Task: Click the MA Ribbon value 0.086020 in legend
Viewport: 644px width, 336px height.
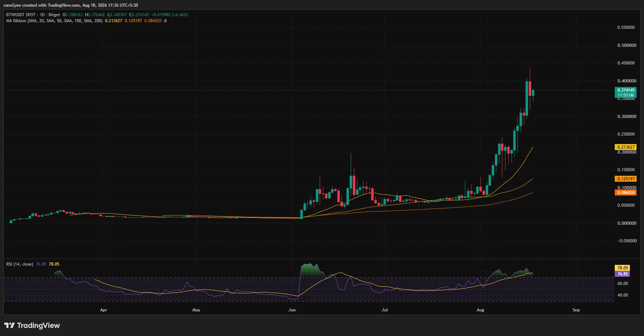Action: 153,21
